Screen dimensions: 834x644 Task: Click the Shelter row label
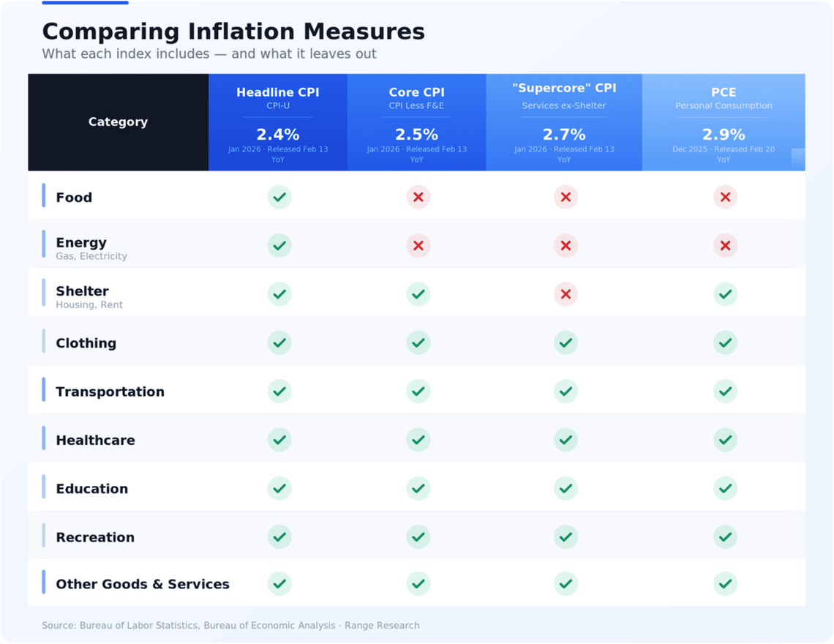83,291
